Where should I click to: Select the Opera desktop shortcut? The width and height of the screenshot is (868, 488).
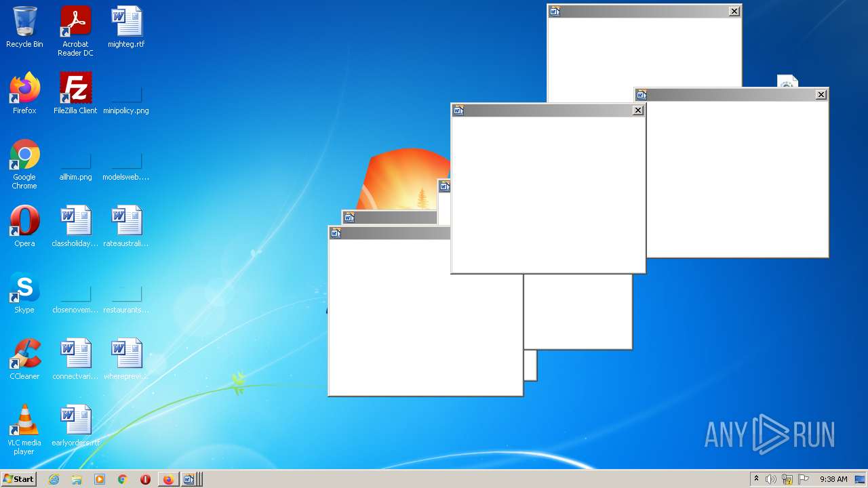24,226
